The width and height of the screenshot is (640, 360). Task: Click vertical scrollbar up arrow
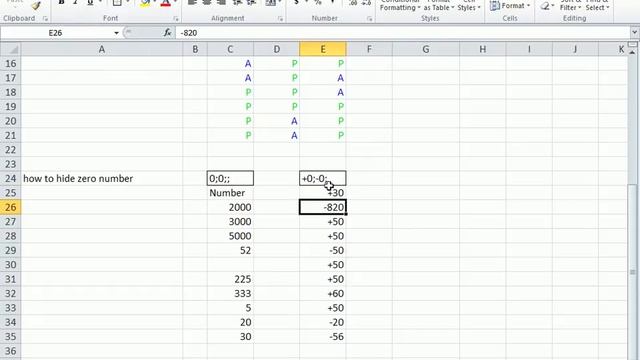(x=633, y=52)
